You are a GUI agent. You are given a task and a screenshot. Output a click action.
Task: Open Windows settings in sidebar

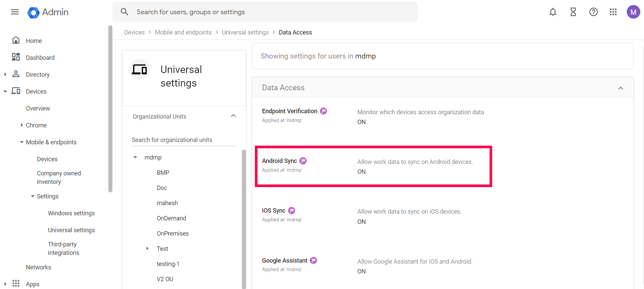(x=71, y=213)
